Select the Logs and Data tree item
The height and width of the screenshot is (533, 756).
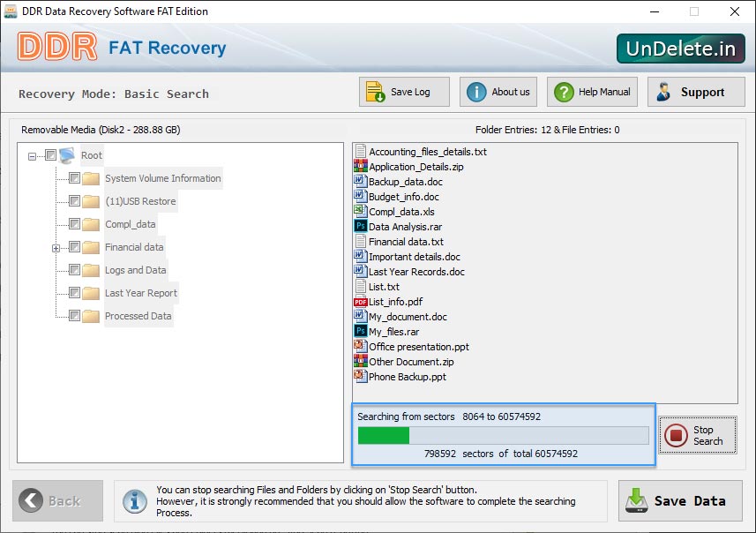[136, 270]
